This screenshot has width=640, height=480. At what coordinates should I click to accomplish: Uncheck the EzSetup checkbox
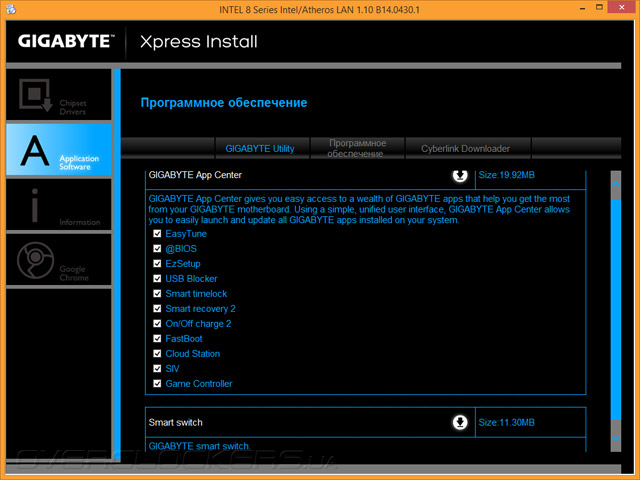point(157,264)
